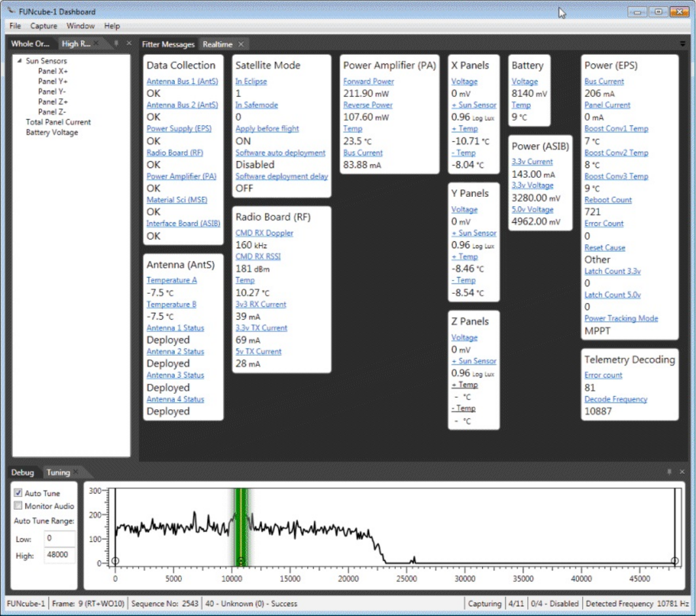Click the FUNcube-1 Dashboard title bar app icon
This screenshot has width=696, height=616.
(x=11, y=11)
